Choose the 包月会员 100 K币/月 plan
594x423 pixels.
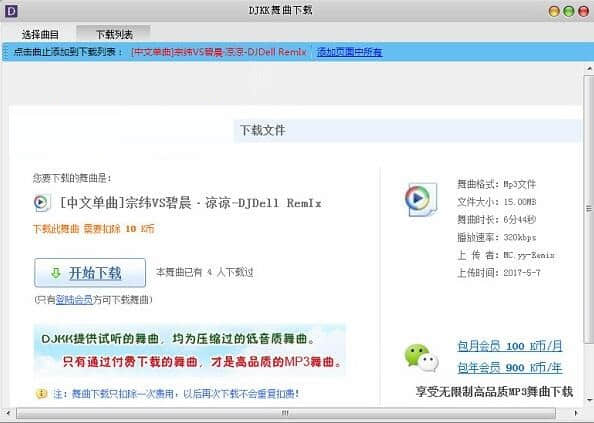pyautogui.click(x=510, y=346)
